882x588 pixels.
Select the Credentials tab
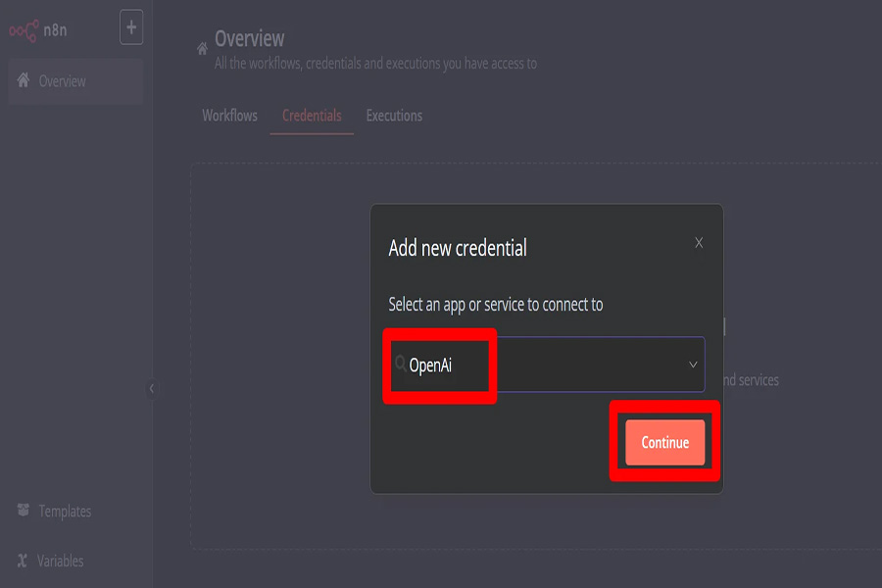312,116
